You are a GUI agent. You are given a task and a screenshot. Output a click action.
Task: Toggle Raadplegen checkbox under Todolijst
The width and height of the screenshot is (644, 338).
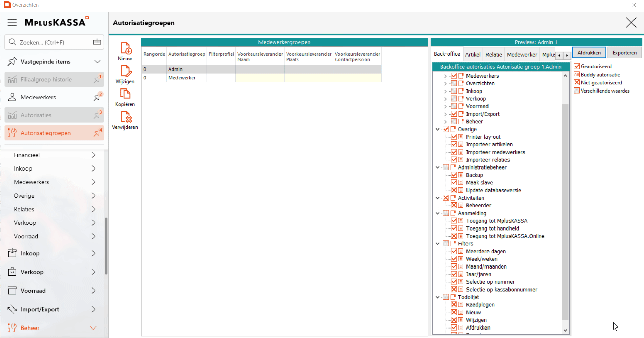click(x=454, y=305)
